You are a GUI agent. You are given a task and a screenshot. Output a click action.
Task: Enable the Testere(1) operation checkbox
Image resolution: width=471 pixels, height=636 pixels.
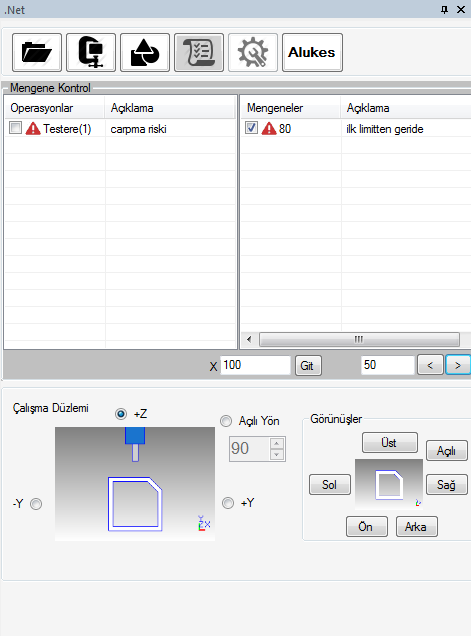tap(15, 128)
